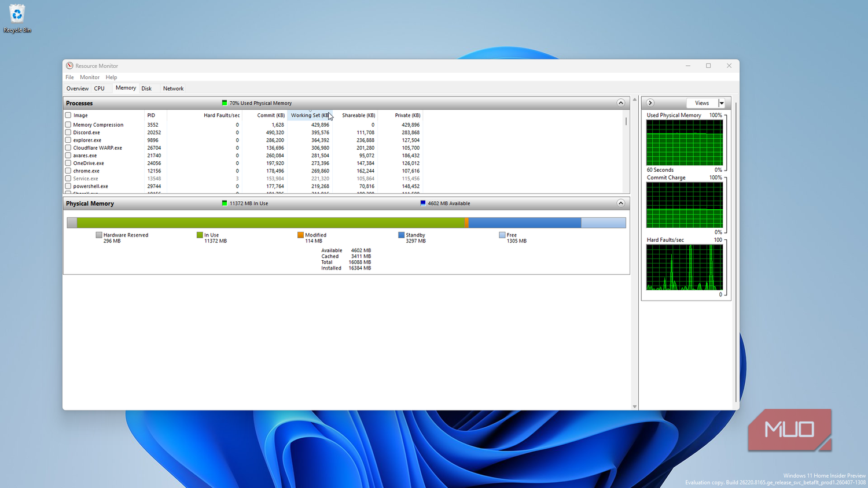Open the Help menu
The image size is (868, 488).
(x=111, y=77)
